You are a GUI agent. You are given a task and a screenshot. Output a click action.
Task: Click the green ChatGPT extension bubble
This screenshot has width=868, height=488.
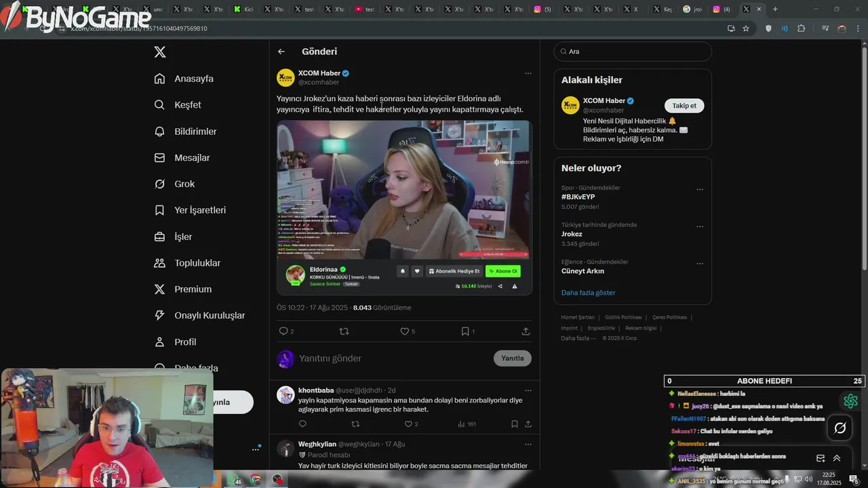[851, 401]
